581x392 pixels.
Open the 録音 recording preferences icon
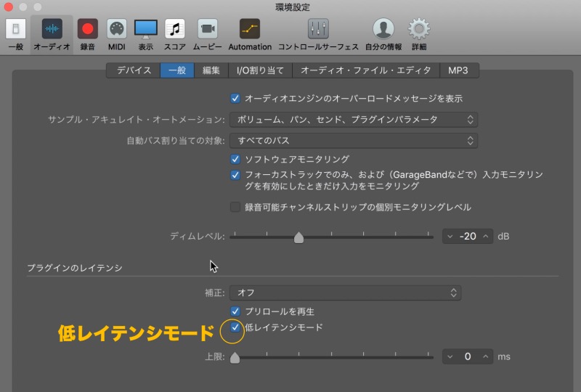(x=87, y=29)
